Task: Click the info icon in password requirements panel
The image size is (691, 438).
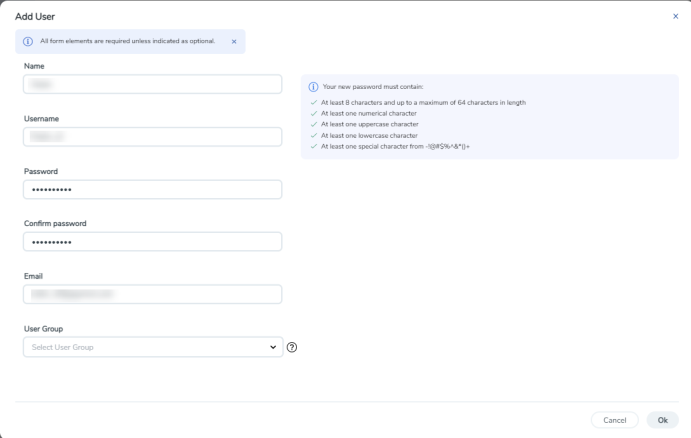Action: pyautogui.click(x=313, y=87)
